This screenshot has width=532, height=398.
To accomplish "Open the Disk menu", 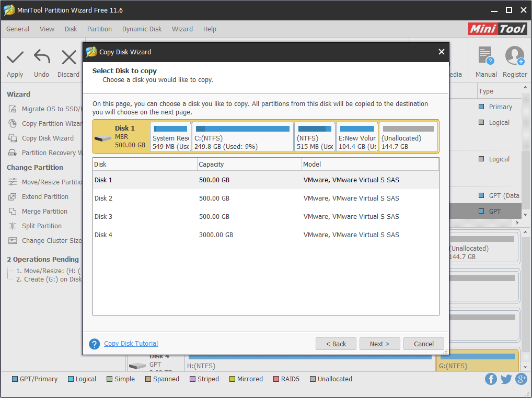I will coord(71,29).
